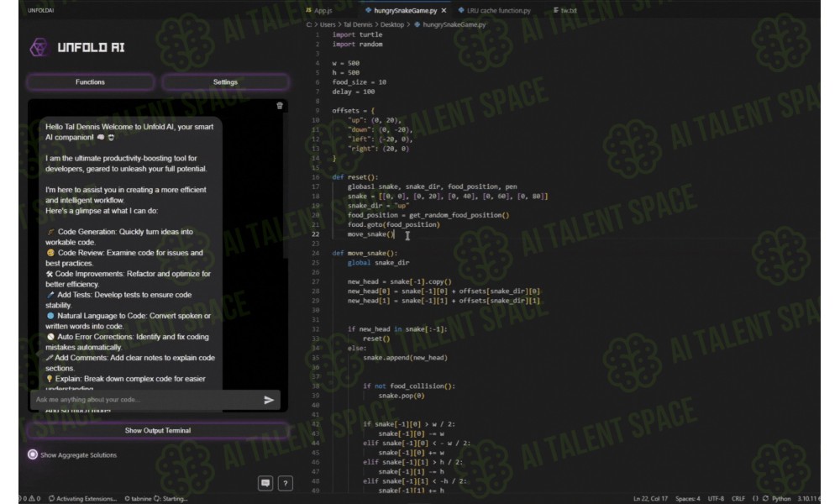
Task: Click the curly braces icon in status bar
Action: (x=755, y=499)
